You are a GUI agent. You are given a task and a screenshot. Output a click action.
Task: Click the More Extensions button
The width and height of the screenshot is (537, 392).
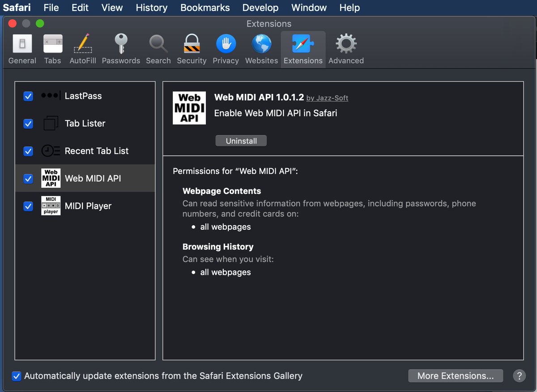(x=456, y=376)
